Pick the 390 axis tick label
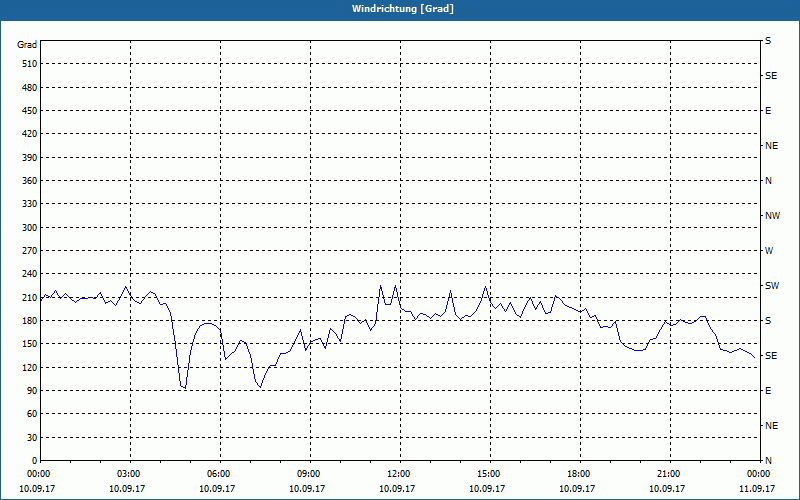The height and width of the screenshot is (500, 800). [30, 158]
